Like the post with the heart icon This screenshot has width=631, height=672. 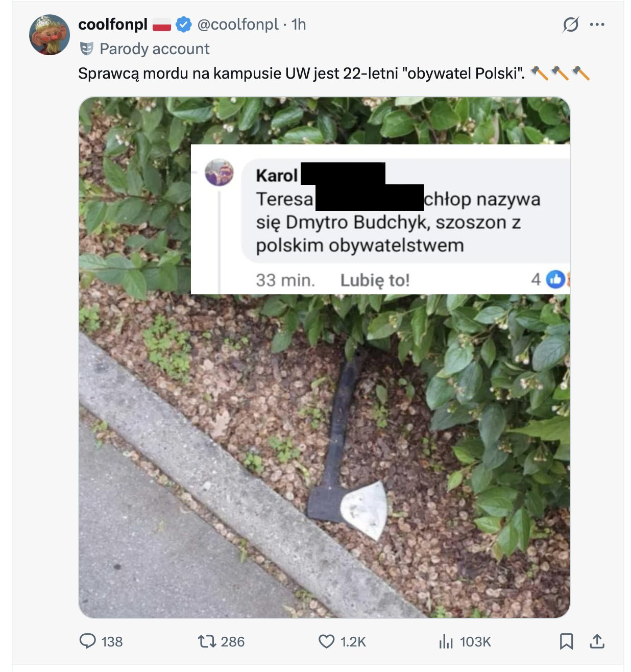coord(326,641)
